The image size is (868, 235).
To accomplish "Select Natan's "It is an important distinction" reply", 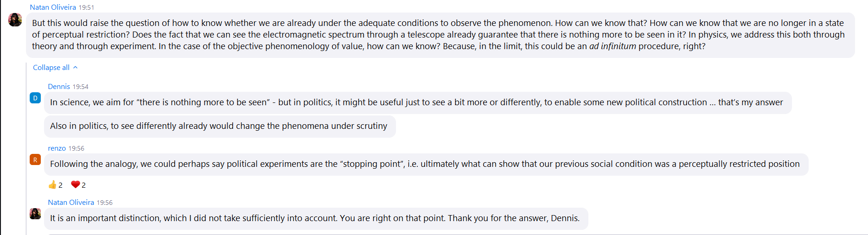I will click(x=315, y=218).
